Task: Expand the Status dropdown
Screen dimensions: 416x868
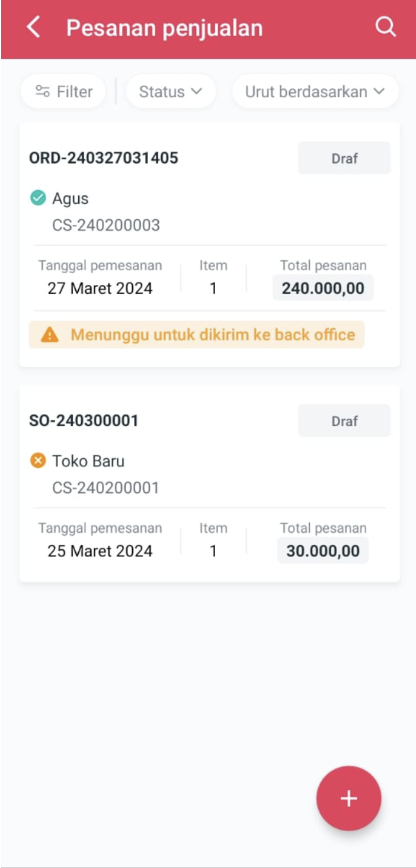Action: coord(171,92)
